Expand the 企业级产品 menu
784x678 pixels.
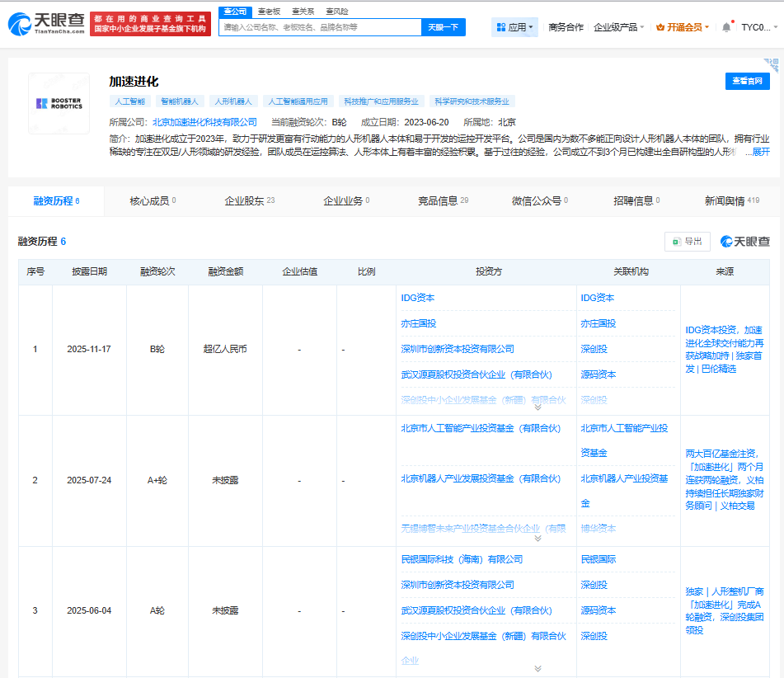point(619,27)
